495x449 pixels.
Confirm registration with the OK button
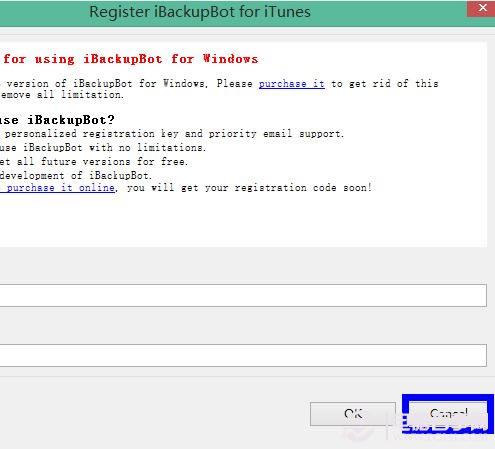pos(353,414)
